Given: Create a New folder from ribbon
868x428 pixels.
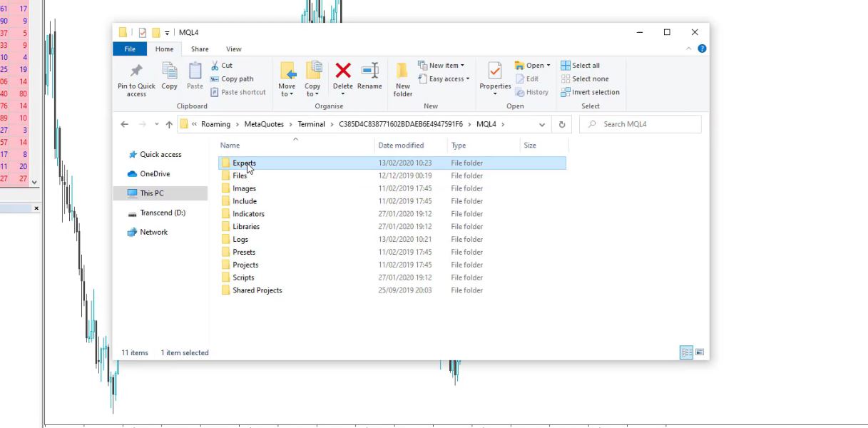Looking at the screenshot, I should click(403, 78).
